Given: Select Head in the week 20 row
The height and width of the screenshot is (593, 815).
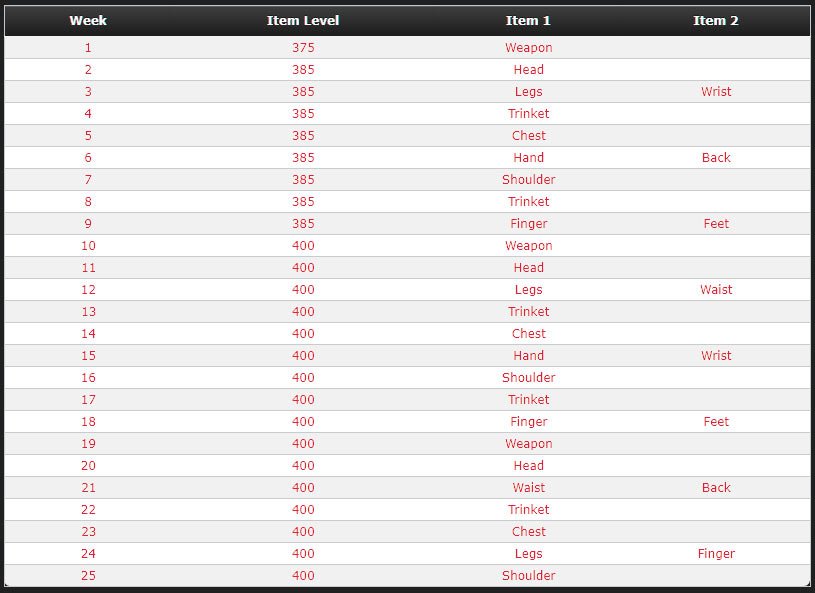Looking at the screenshot, I should (529, 466).
